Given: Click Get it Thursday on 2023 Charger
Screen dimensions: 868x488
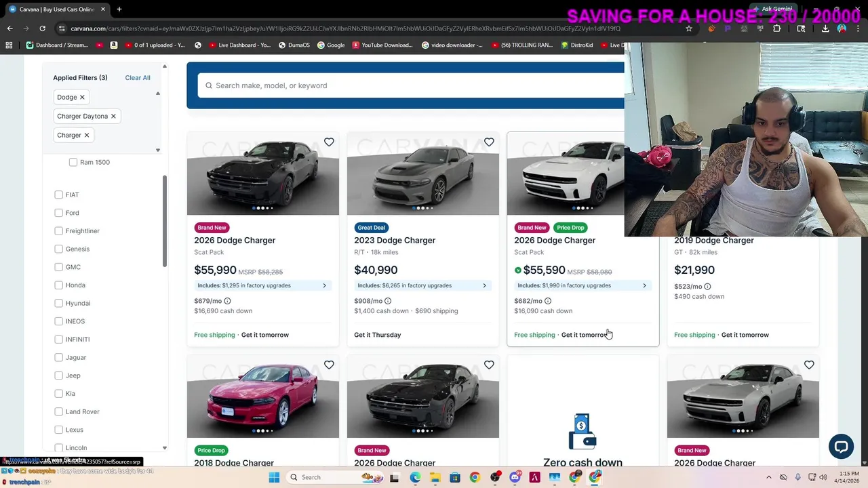Looking at the screenshot, I should pyautogui.click(x=378, y=335).
